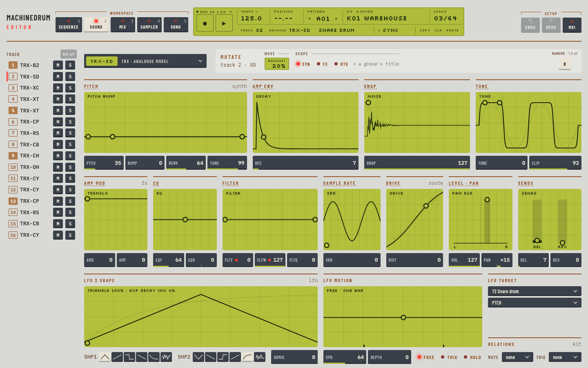Click the handle on the DRIVE curve
This screenshot has width=588, height=368.
[x=426, y=206]
